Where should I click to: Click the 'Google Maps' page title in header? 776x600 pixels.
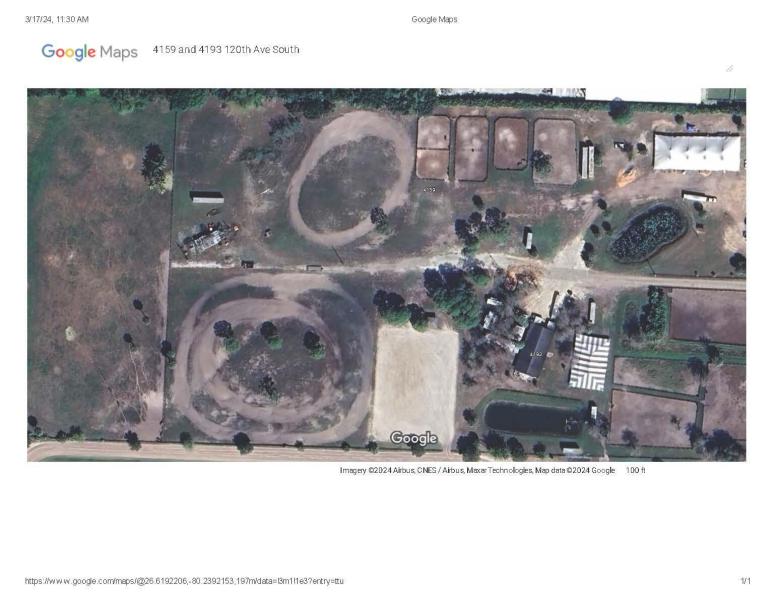coord(434,19)
